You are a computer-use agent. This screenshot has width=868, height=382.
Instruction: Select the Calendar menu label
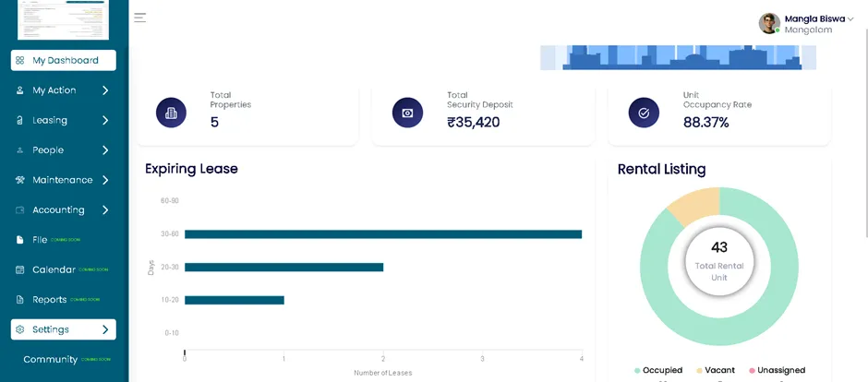tap(54, 269)
